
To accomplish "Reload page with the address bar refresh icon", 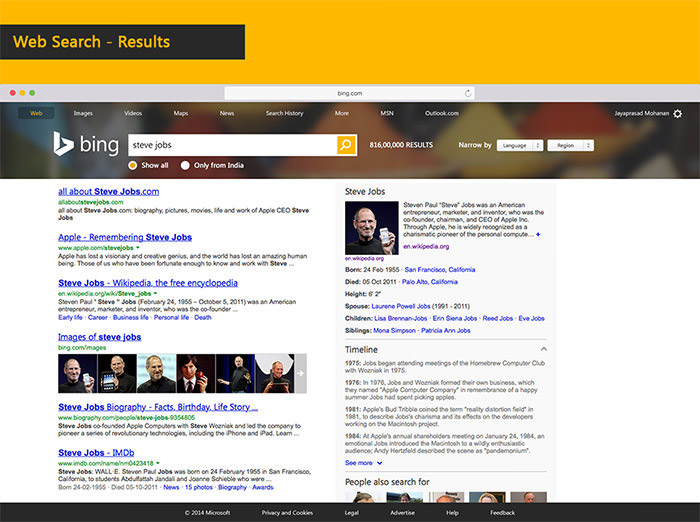I will point(468,93).
